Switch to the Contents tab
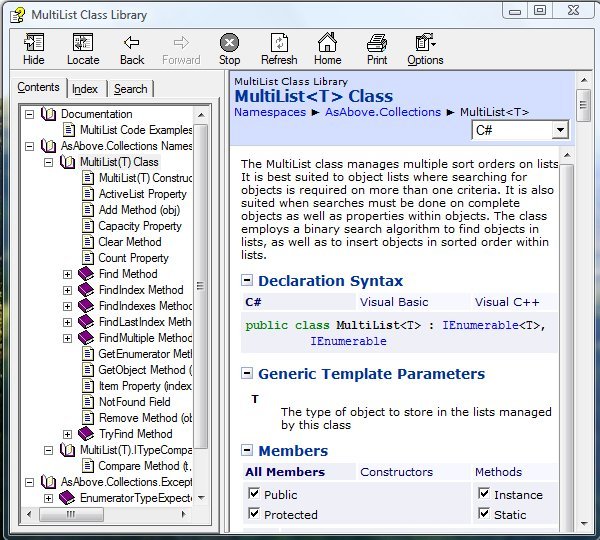 tap(38, 87)
